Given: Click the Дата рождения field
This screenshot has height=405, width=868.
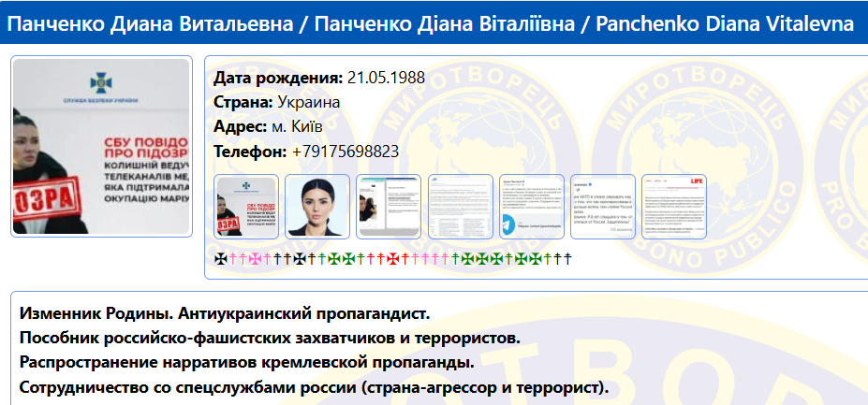Looking at the screenshot, I should 319,78.
